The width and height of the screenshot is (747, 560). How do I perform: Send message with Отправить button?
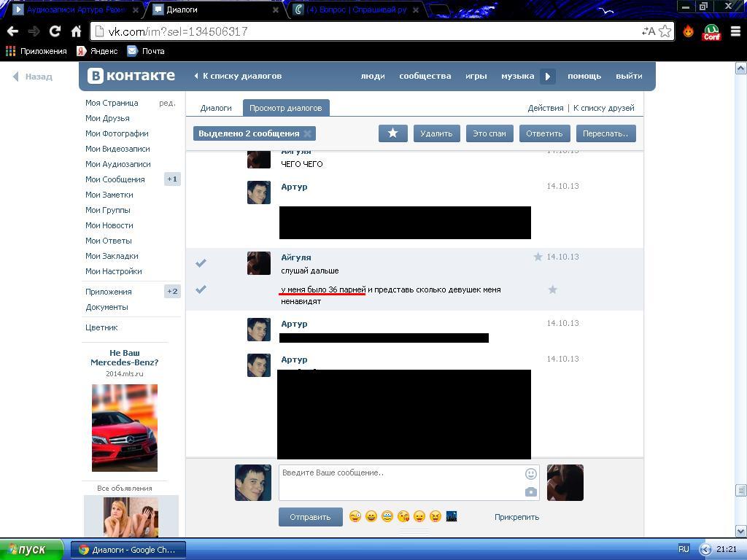(310, 517)
